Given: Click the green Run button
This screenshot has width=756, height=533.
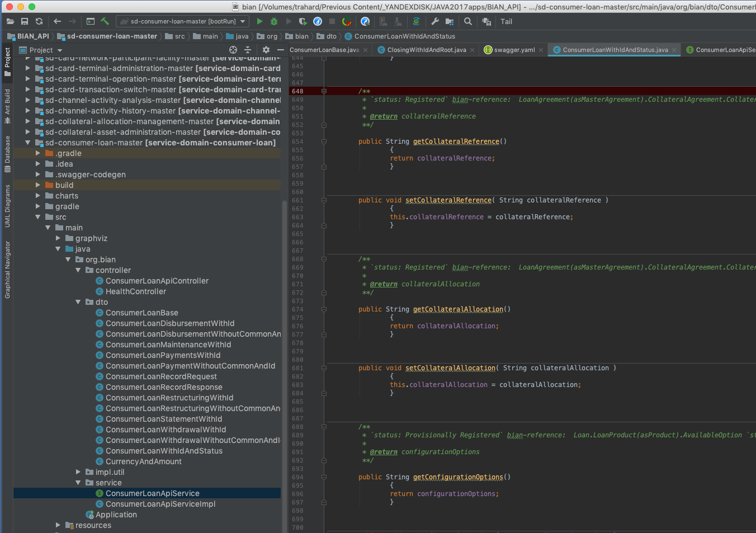Looking at the screenshot, I should click(x=259, y=21).
